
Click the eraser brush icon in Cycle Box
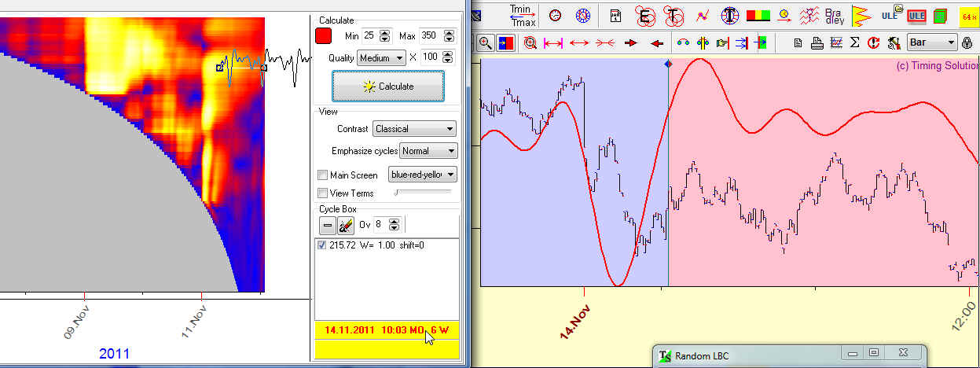[346, 226]
